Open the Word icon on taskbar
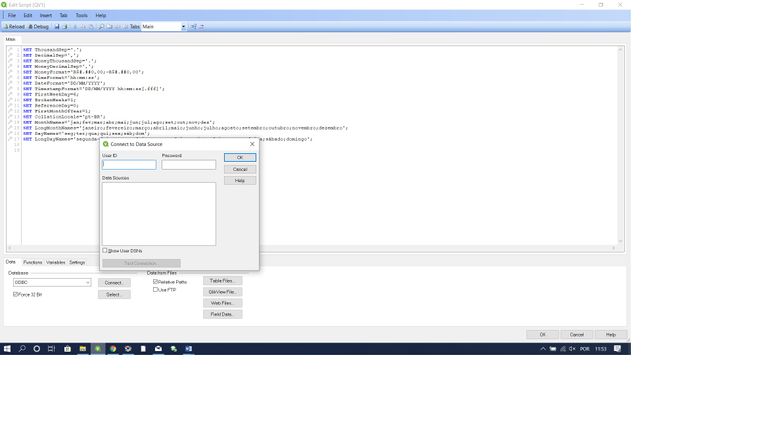Image resolution: width=757 pixels, height=426 pixels. [189, 348]
